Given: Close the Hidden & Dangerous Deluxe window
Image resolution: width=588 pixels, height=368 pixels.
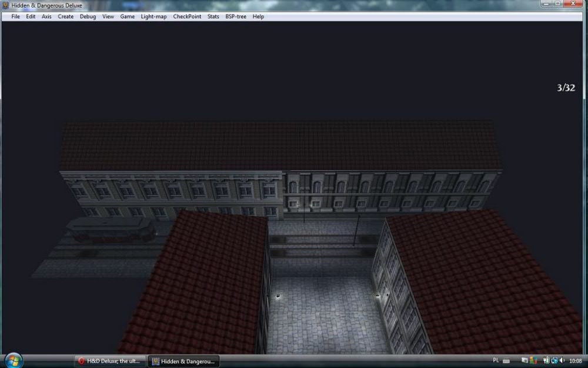Looking at the screenshot, I should (x=573, y=4).
